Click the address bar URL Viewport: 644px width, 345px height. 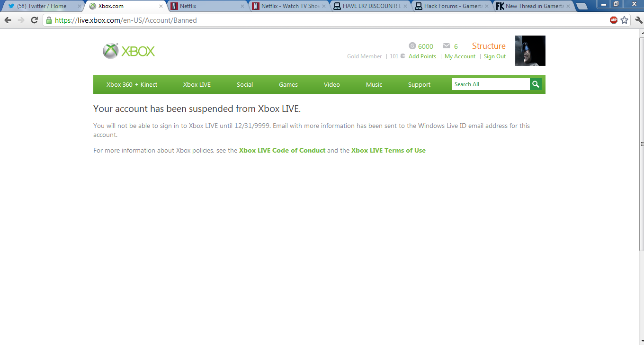[126, 20]
